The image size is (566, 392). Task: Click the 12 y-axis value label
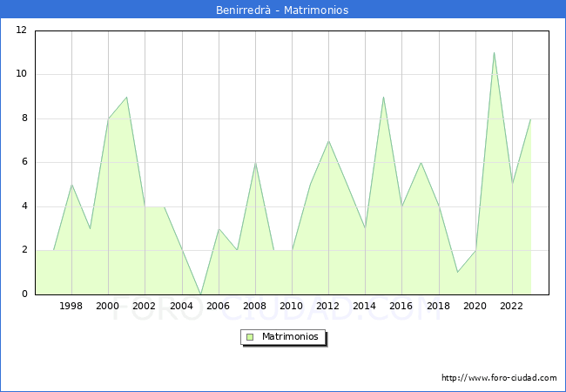[22, 30]
